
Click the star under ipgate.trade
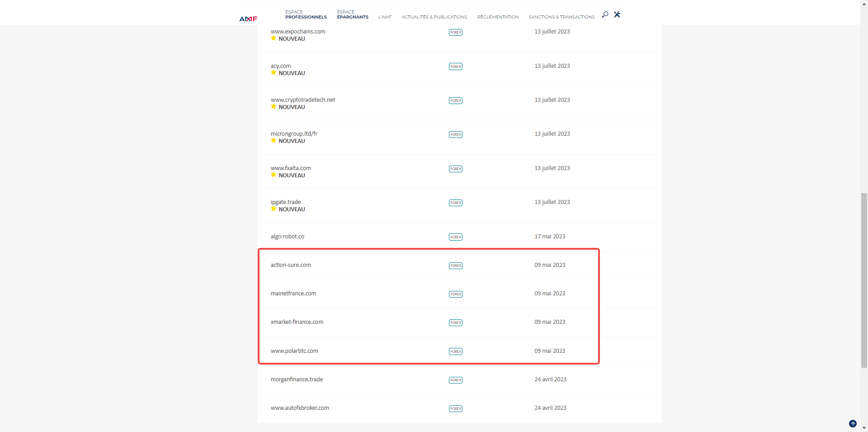[x=274, y=209]
